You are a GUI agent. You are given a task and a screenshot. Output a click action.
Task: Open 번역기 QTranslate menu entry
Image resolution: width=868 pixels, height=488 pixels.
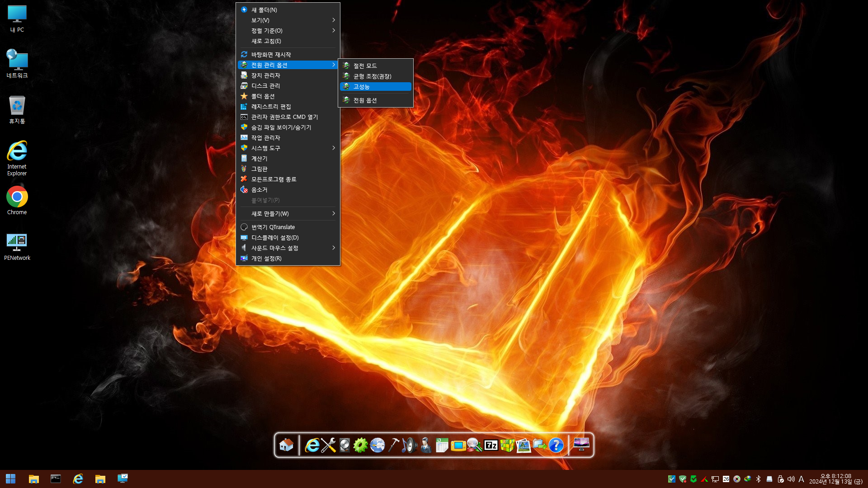pyautogui.click(x=288, y=227)
